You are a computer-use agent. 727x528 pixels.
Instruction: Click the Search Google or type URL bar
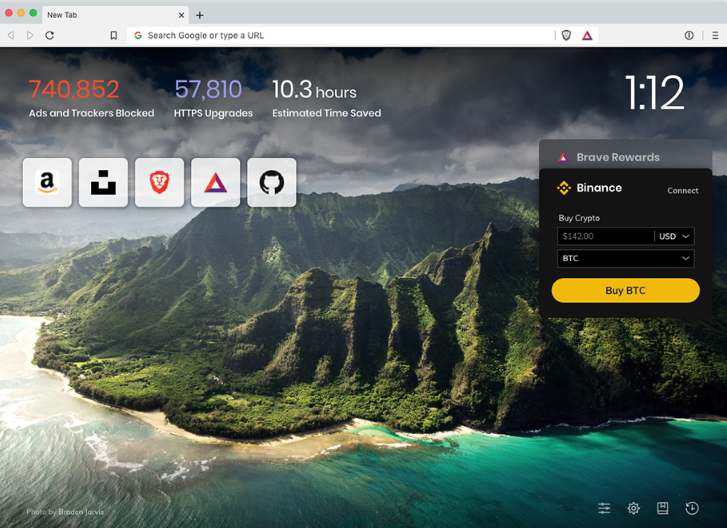(340, 35)
